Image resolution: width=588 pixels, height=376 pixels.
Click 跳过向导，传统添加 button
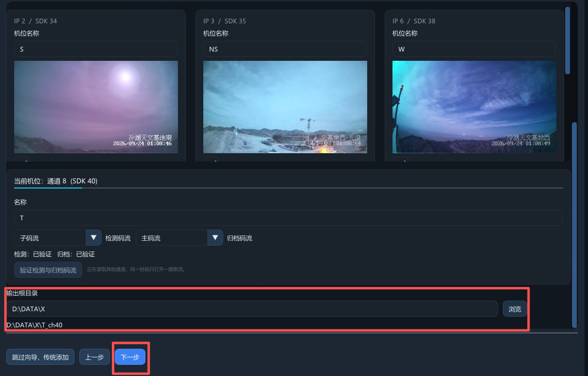[x=40, y=357]
